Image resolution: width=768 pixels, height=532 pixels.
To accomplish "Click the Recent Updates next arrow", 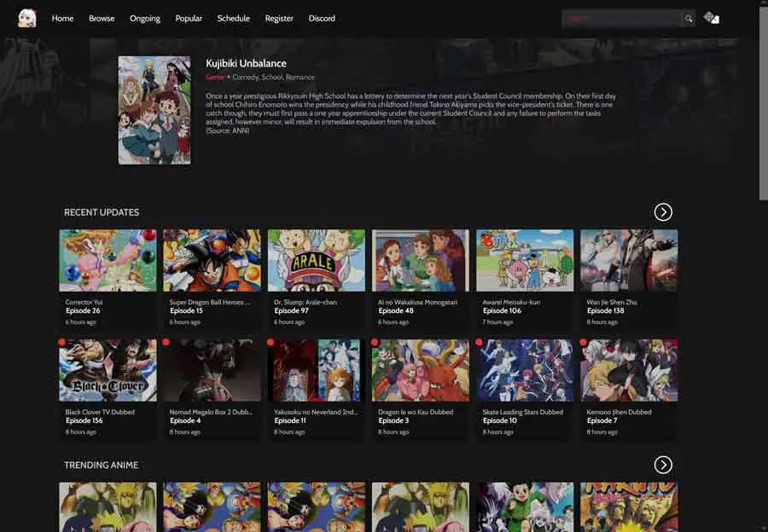I will 663,212.
